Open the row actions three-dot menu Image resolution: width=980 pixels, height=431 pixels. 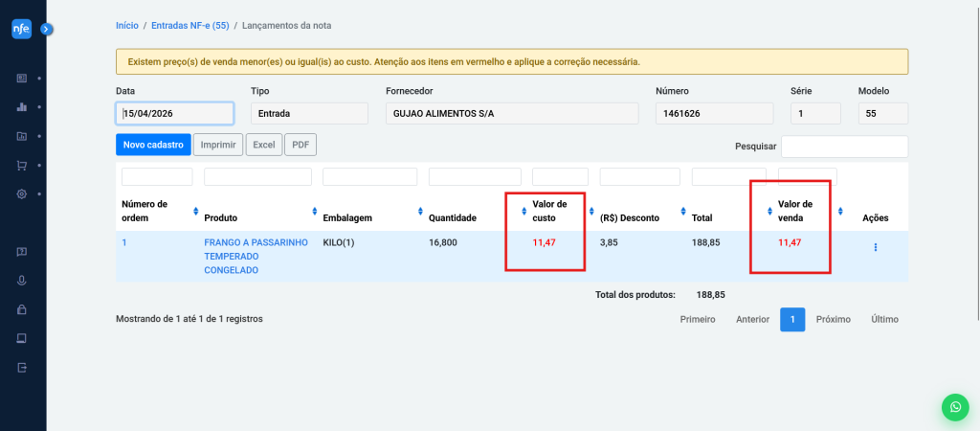click(x=875, y=247)
